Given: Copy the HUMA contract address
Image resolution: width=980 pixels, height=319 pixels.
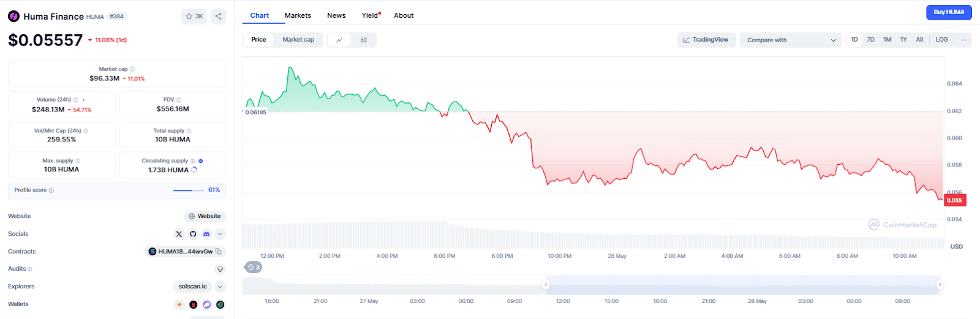Looking at the screenshot, I should [x=219, y=252].
